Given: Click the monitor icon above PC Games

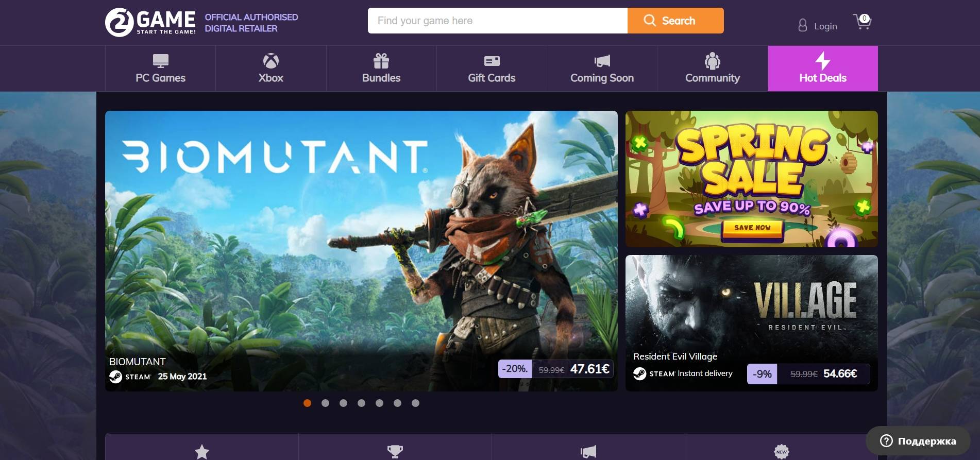Looking at the screenshot, I should [161, 61].
